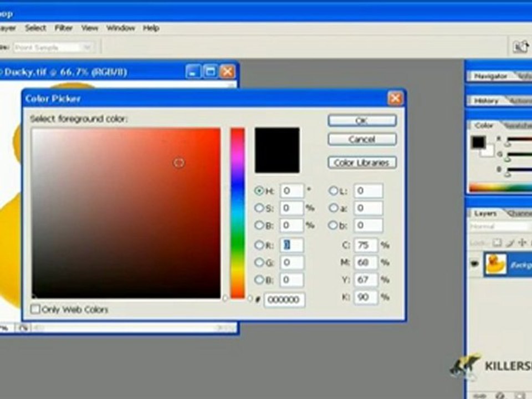The width and height of the screenshot is (532, 399).
Task: Open the Window menu
Action: (121, 28)
